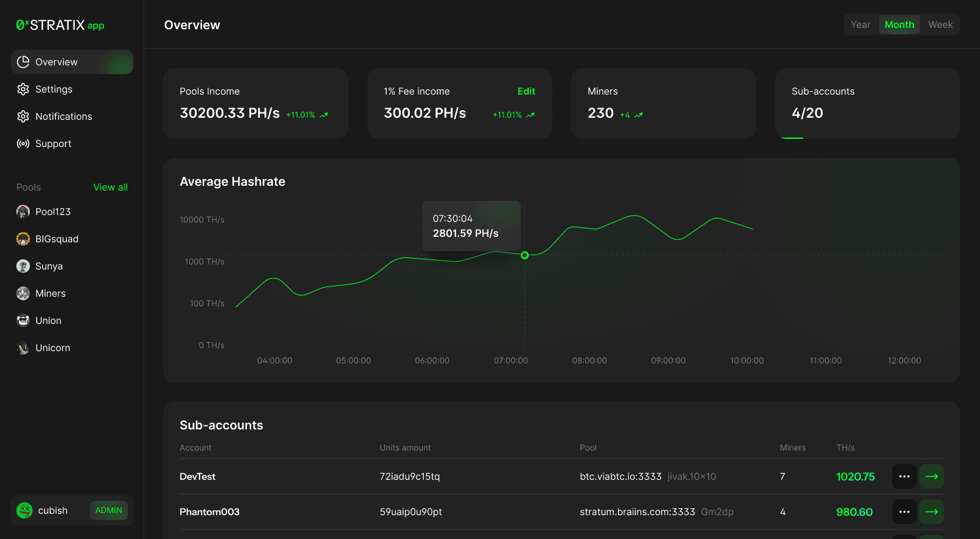Image resolution: width=980 pixels, height=539 pixels.
Task: Open the Phantom003 row options menu
Action: 904,512
